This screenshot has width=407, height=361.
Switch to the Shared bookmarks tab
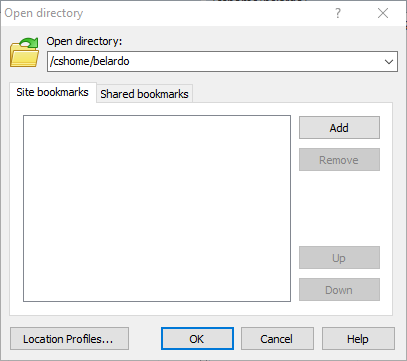click(144, 94)
